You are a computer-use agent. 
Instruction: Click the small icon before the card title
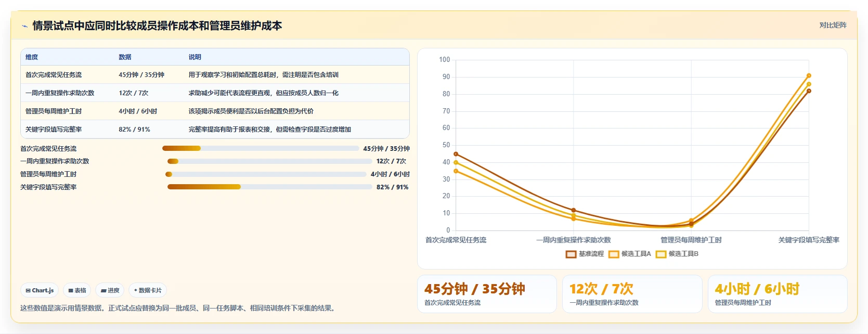24,26
